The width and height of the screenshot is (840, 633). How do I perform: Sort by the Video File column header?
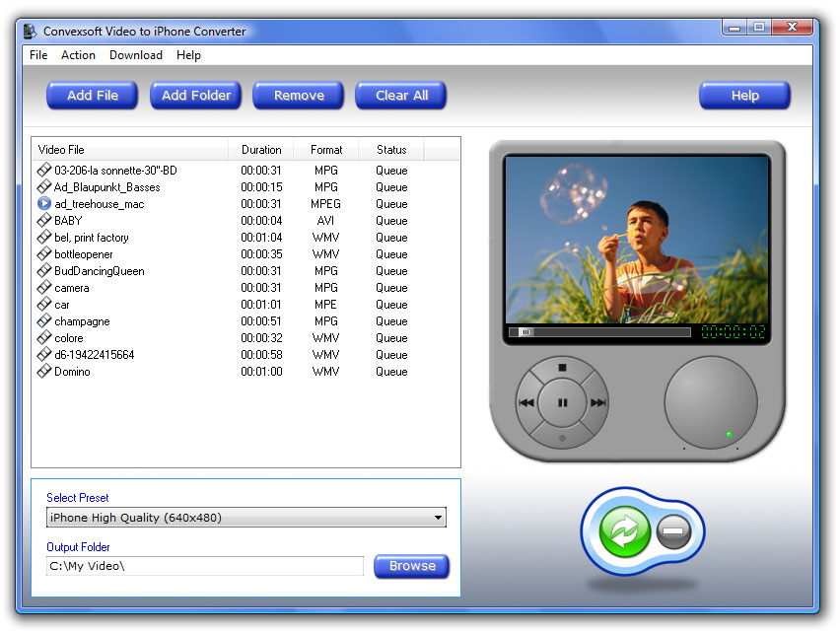click(x=130, y=150)
